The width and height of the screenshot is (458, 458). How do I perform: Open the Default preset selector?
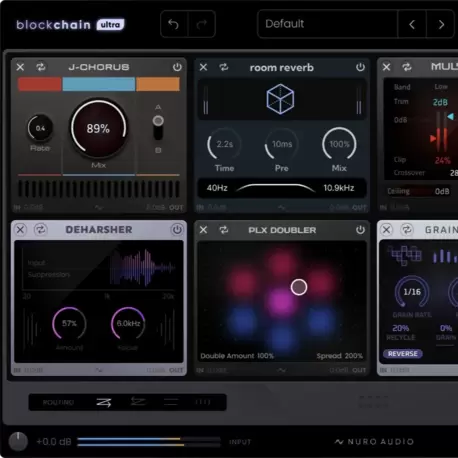[x=327, y=24]
